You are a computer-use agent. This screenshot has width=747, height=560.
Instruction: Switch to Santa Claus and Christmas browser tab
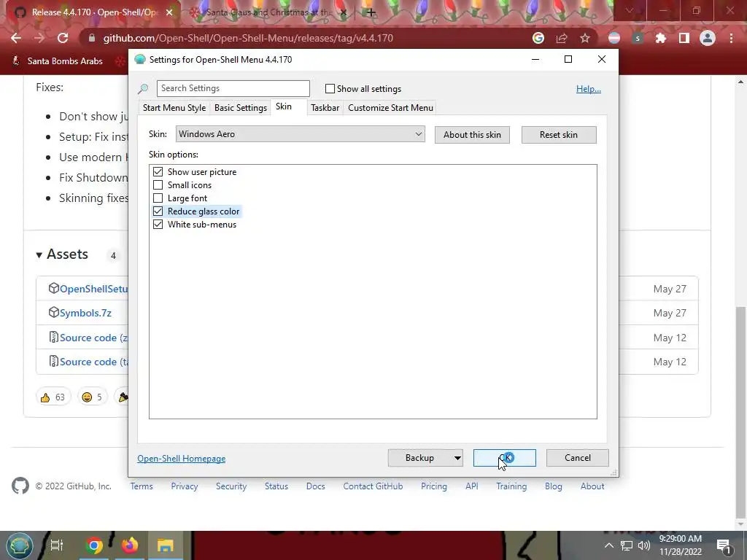coord(268,12)
